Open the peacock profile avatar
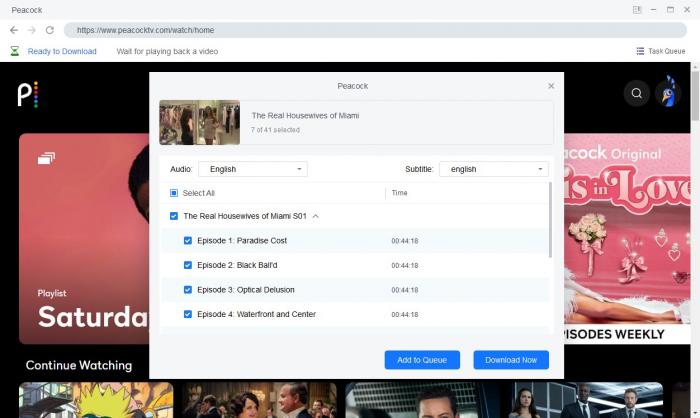 point(668,92)
